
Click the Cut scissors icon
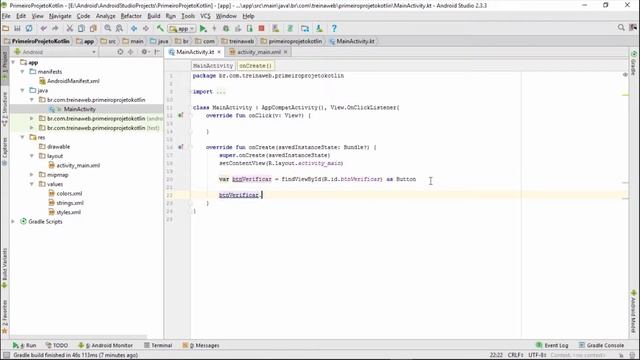[69, 29]
